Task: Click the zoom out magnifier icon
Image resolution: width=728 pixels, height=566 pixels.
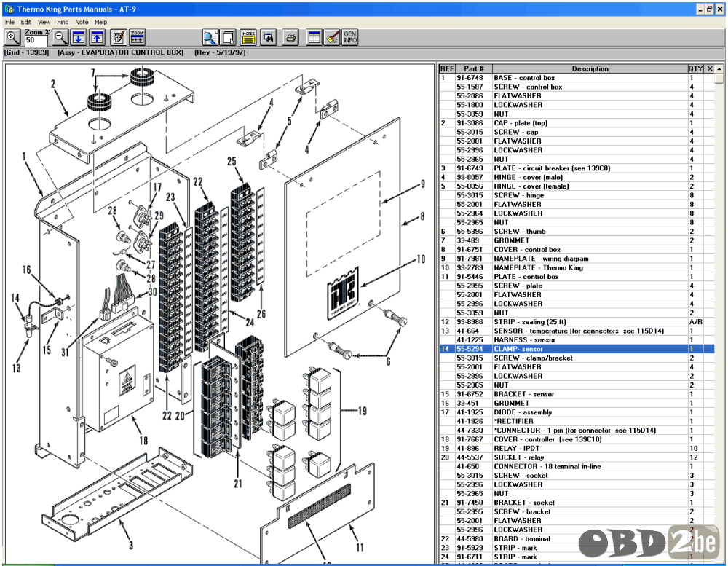Action: pyautogui.click(x=60, y=37)
